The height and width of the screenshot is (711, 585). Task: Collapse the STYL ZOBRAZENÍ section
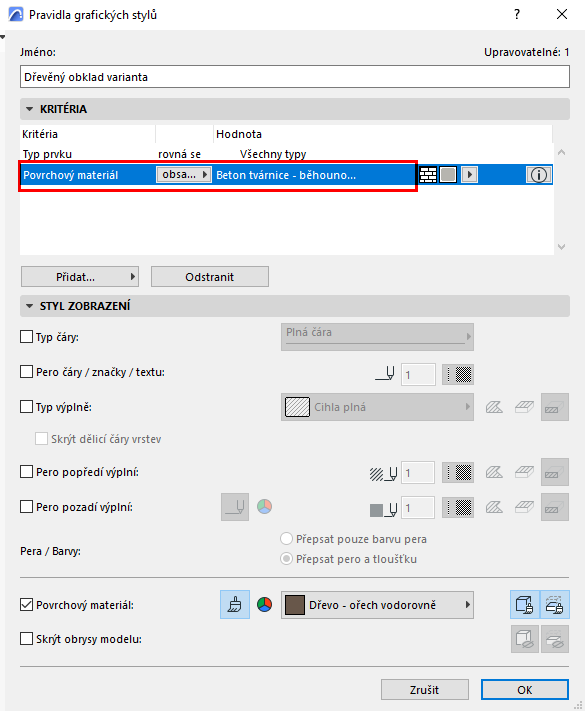[x=30, y=306]
